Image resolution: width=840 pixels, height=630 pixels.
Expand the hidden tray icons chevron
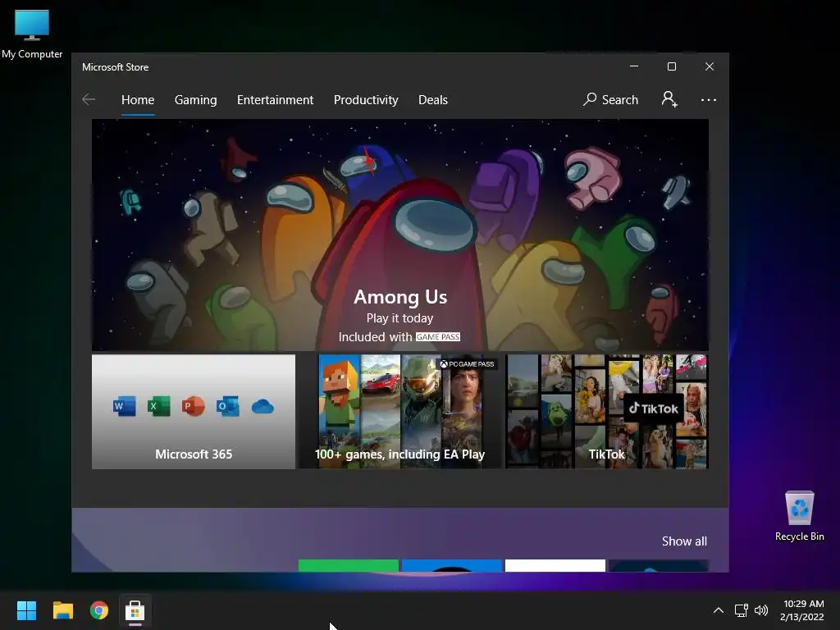tap(719, 610)
